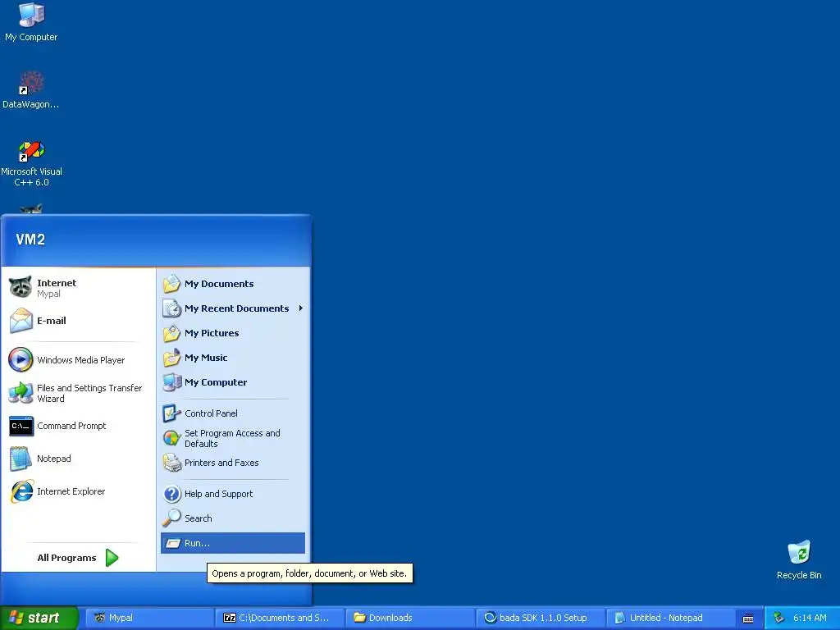Choose the Run... menu entry
Viewport: 840px width, 630px height.
[233, 543]
